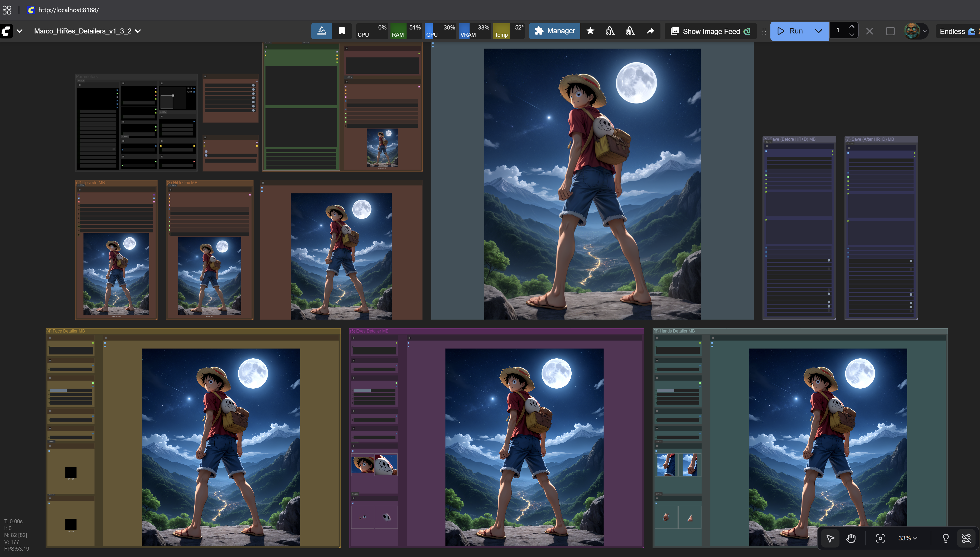The width and height of the screenshot is (980, 557).
Task: Toggle link visibility in canvas toolbar
Action: [x=966, y=538]
